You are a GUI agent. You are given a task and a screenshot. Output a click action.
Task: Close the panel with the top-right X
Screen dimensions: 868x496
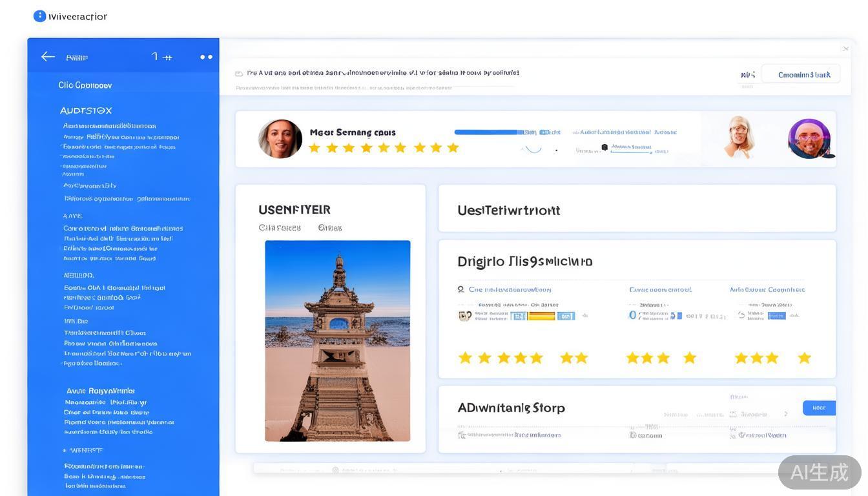point(845,48)
